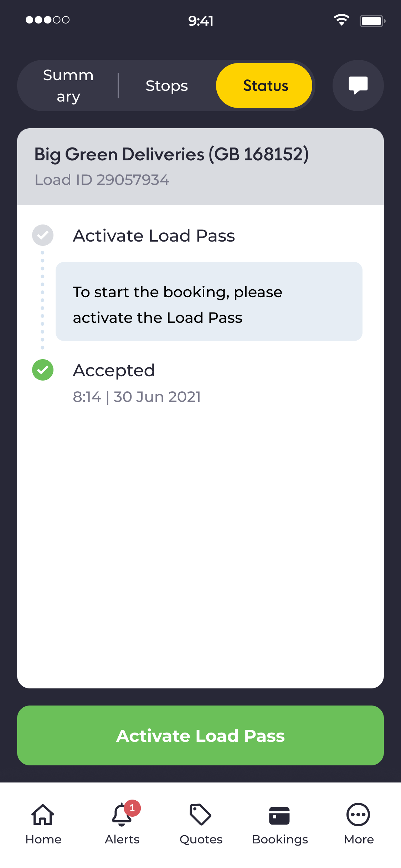Tap the signal strength dots

point(47,20)
